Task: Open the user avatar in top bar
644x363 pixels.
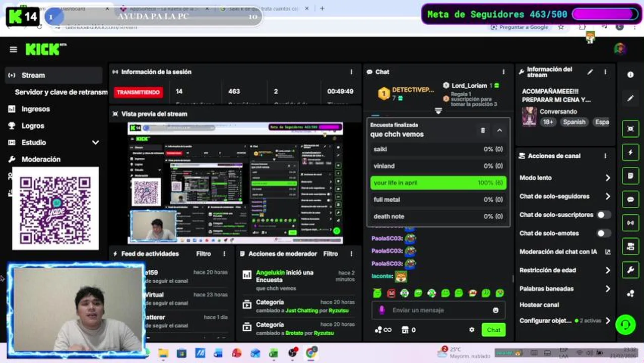Action: [x=620, y=48]
